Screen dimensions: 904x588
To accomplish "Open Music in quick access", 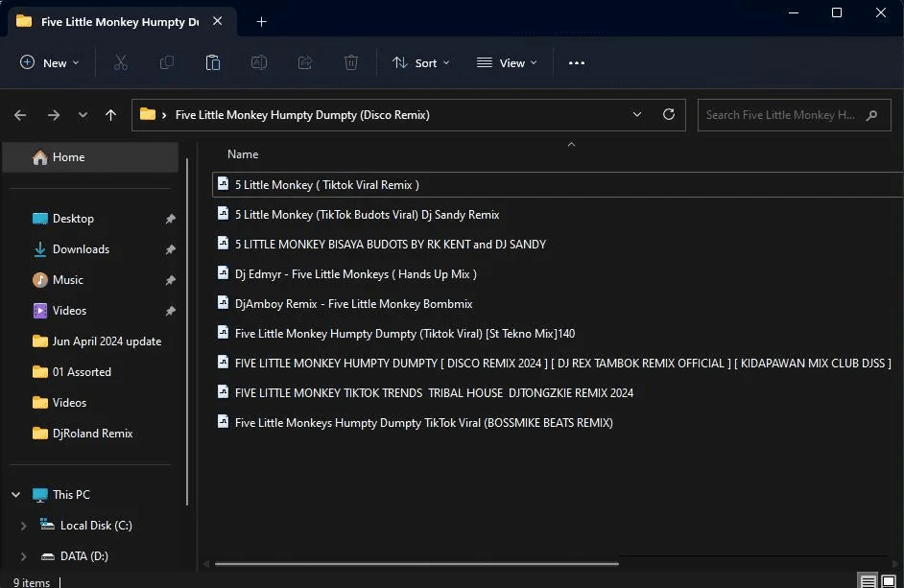I will click(67, 279).
